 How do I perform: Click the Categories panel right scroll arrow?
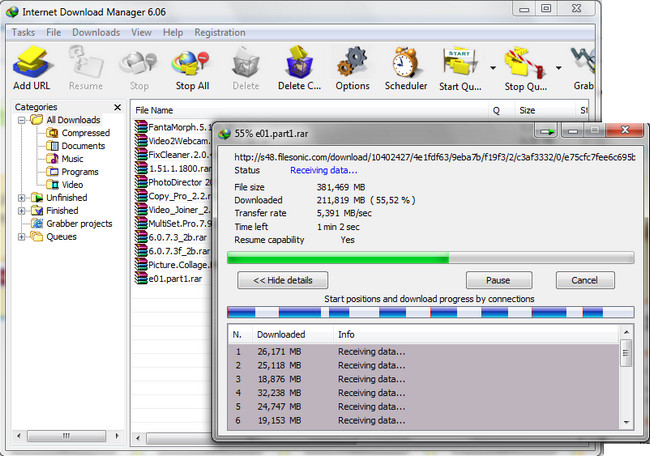tap(117, 436)
